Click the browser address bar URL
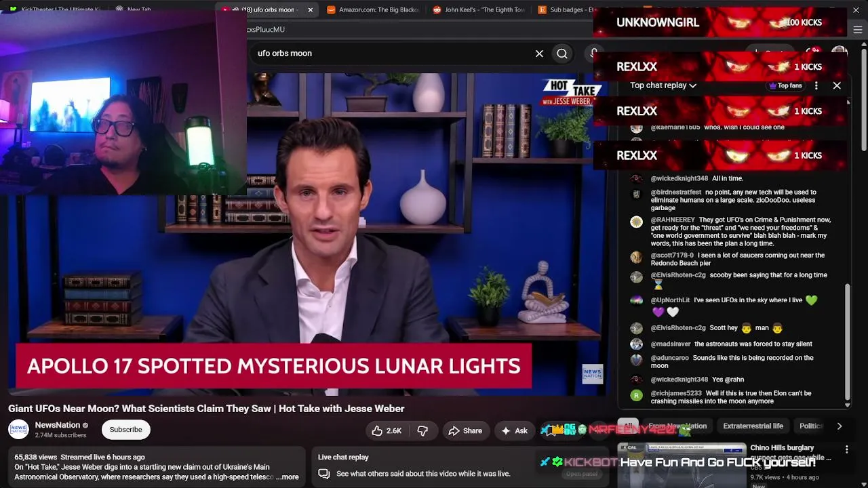 click(266, 30)
